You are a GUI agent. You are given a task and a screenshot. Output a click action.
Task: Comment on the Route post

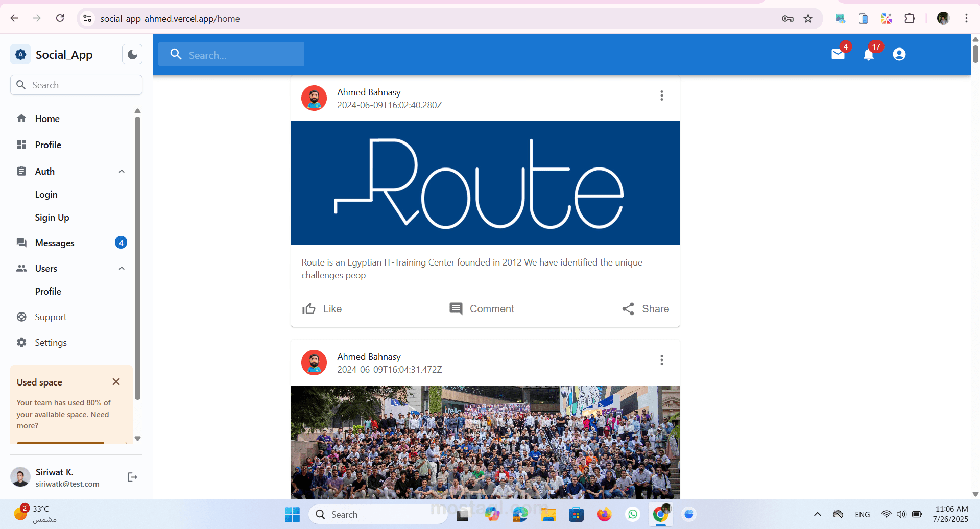coord(482,308)
